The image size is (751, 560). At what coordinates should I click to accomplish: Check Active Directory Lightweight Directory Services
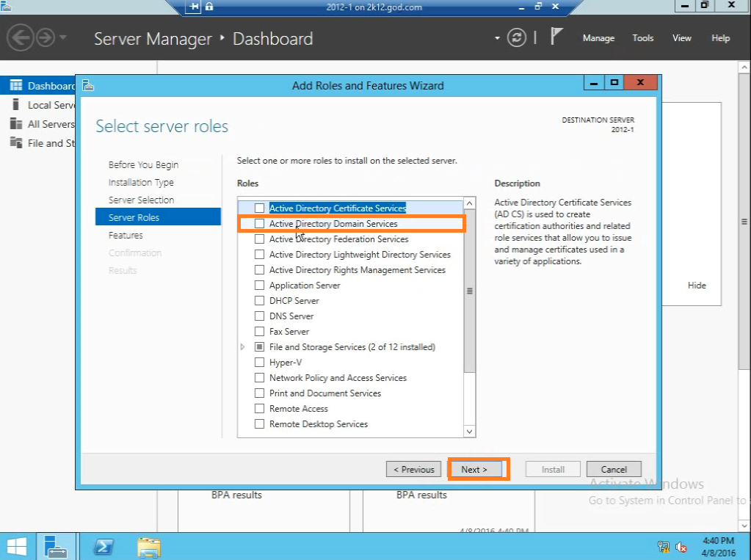pyautogui.click(x=260, y=255)
